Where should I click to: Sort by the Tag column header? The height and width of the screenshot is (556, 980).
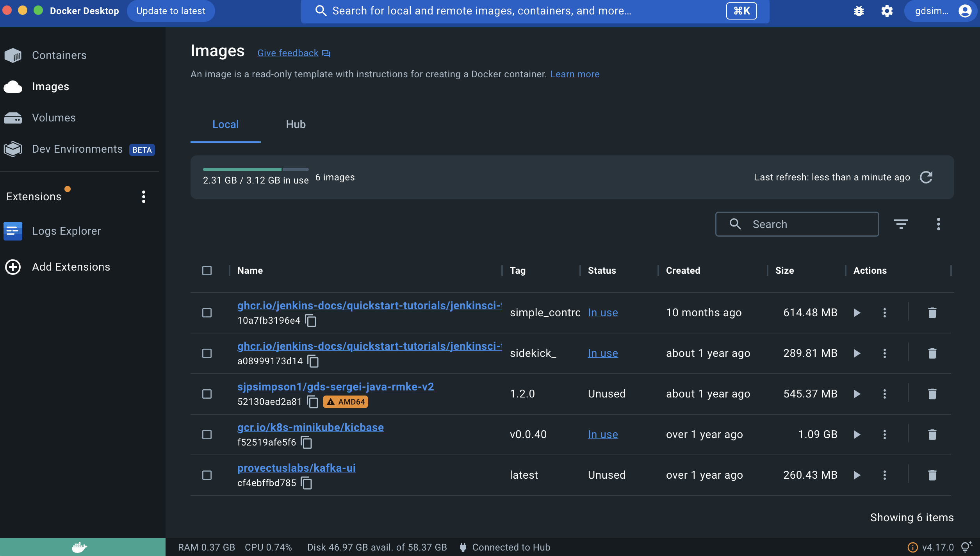point(518,271)
